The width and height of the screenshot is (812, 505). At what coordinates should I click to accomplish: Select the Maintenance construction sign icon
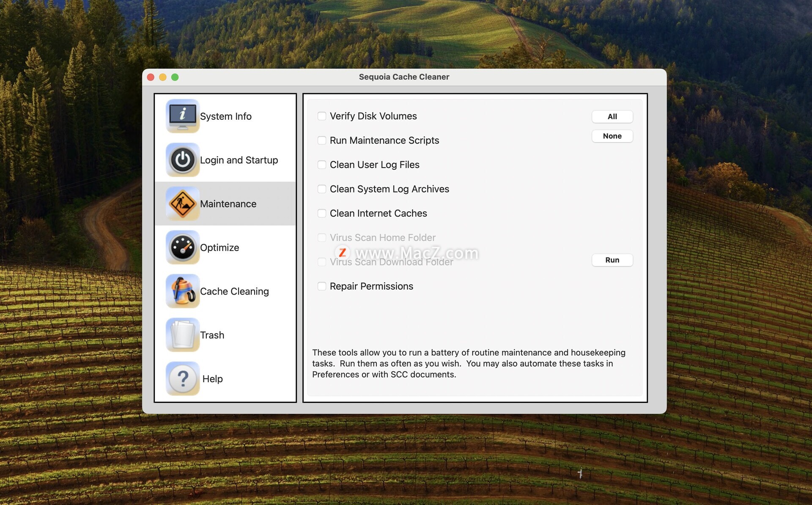(183, 204)
